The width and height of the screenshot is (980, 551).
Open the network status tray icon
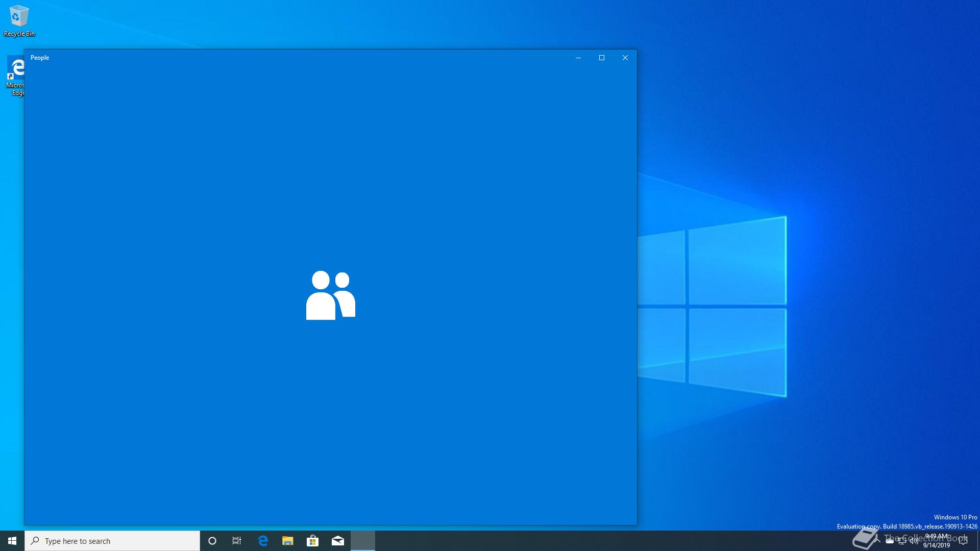[x=902, y=541]
